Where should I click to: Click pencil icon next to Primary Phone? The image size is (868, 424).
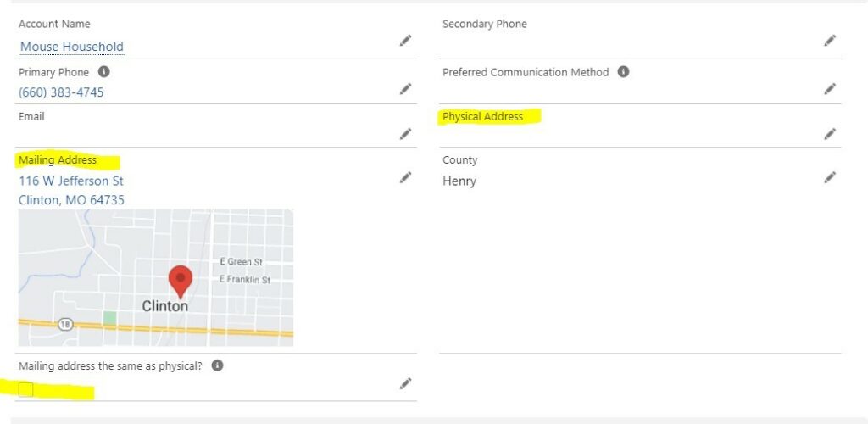coord(406,88)
